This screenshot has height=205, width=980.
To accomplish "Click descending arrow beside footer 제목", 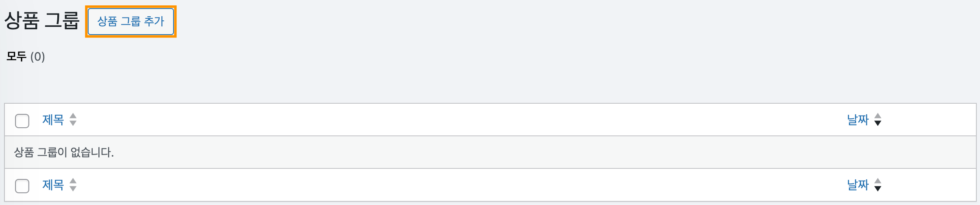I will 73,188.
